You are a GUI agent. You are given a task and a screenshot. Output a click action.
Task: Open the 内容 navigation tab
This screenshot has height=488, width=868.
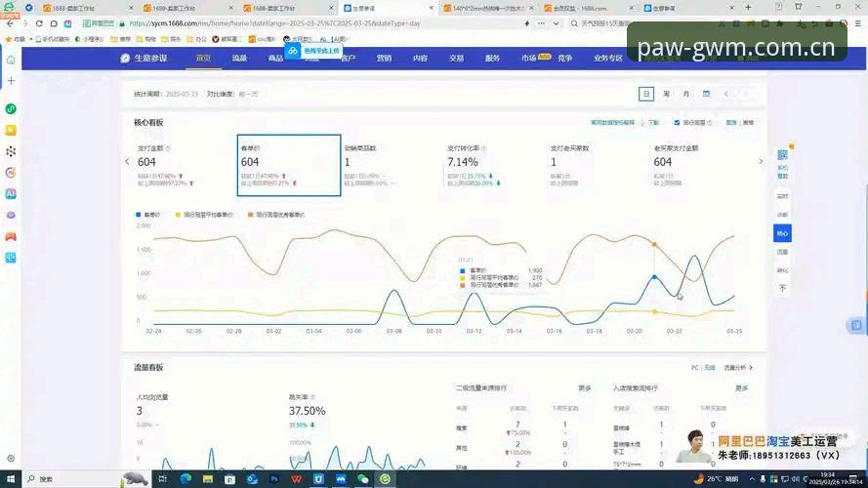420,59
